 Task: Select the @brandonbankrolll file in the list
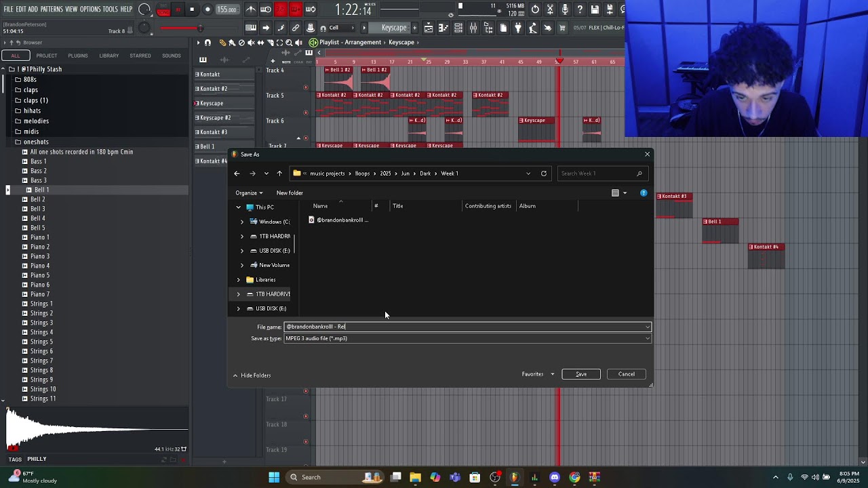[339, 220]
